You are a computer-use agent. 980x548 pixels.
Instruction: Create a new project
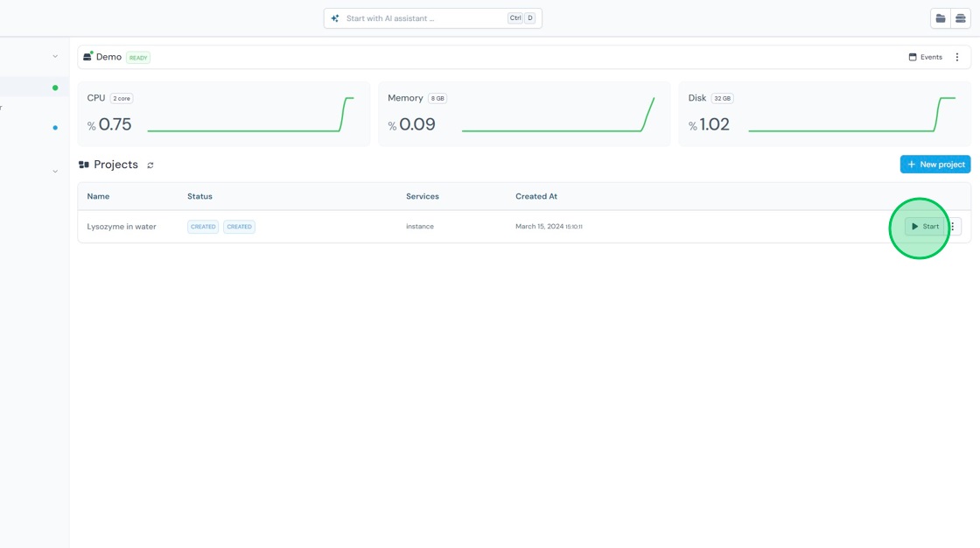tap(935, 165)
